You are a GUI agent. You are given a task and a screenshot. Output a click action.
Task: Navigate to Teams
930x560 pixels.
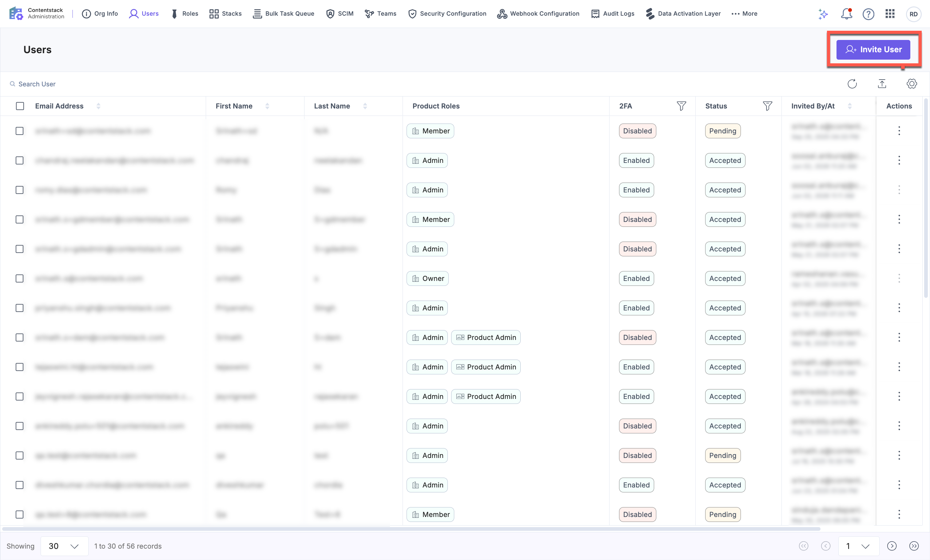(x=380, y=14)
